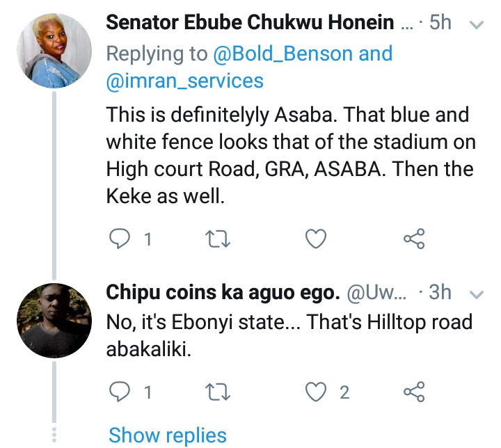
Task: Open @imran_services profile mention
Action: (184, 81)
